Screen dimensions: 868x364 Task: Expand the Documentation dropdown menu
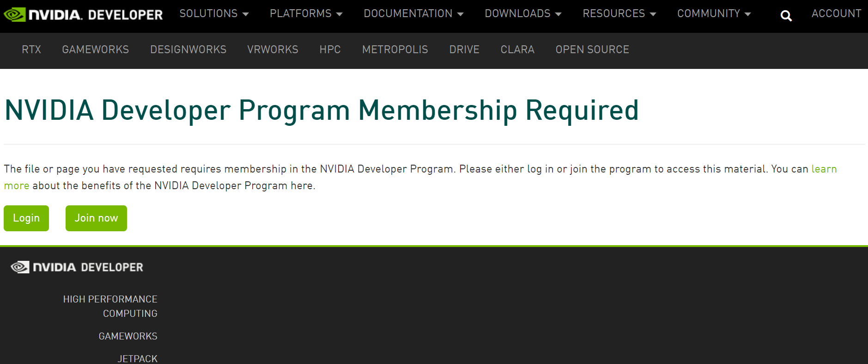(x=413, y=14)
